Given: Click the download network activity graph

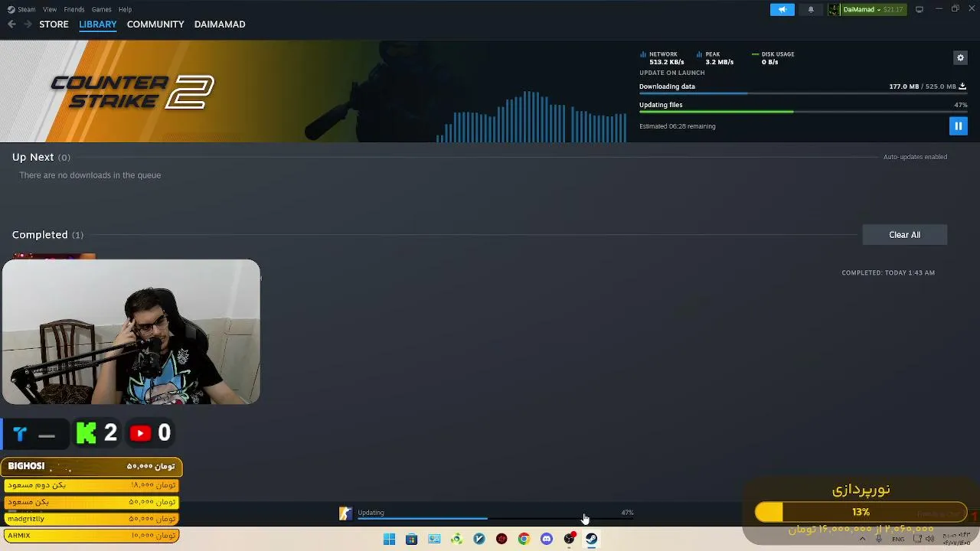Looking at the screenshot, I should (x=532, y=116).
